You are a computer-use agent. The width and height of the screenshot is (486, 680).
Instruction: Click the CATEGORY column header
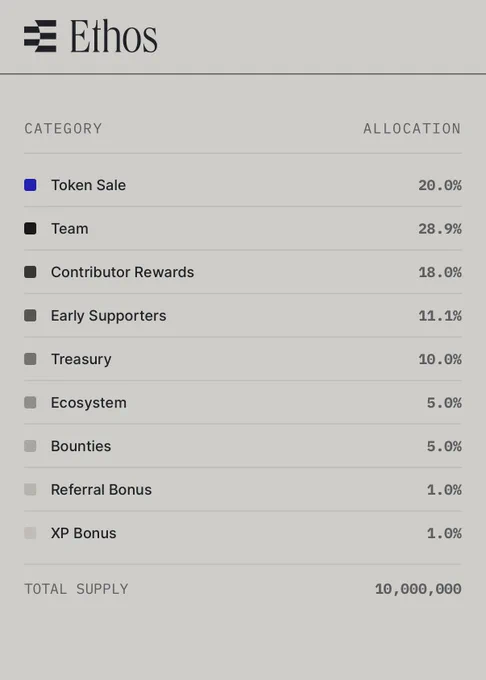(x=63, y=129)
